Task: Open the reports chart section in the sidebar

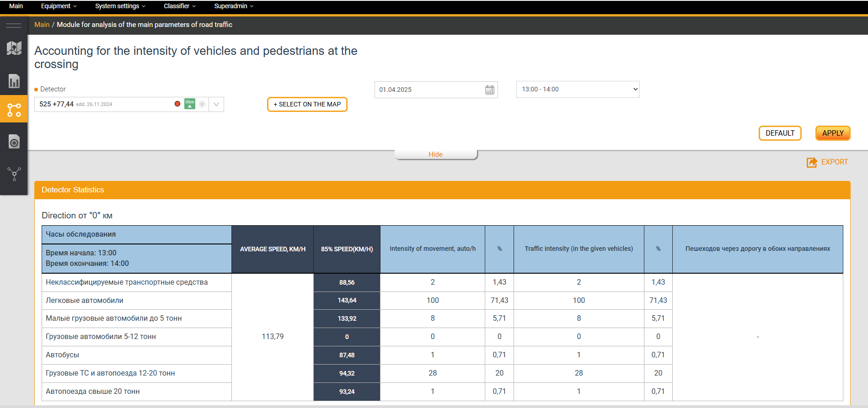Action: click(14, 81)
